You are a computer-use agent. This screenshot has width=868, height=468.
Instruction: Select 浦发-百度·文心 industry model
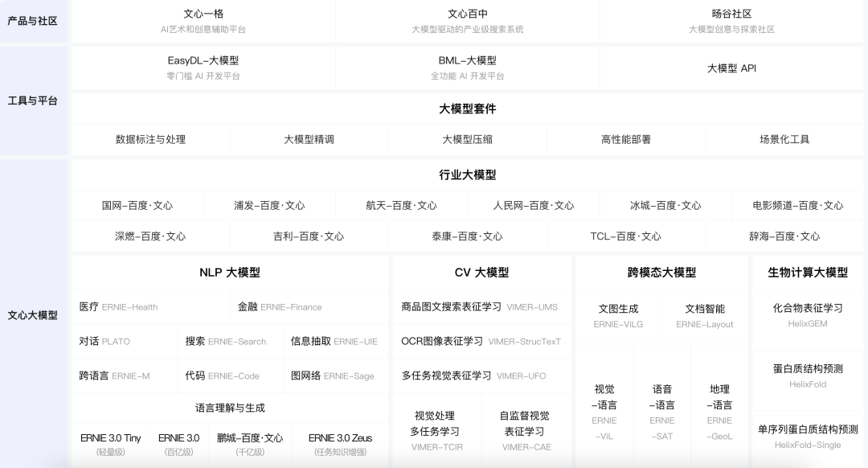click(269, 206)
